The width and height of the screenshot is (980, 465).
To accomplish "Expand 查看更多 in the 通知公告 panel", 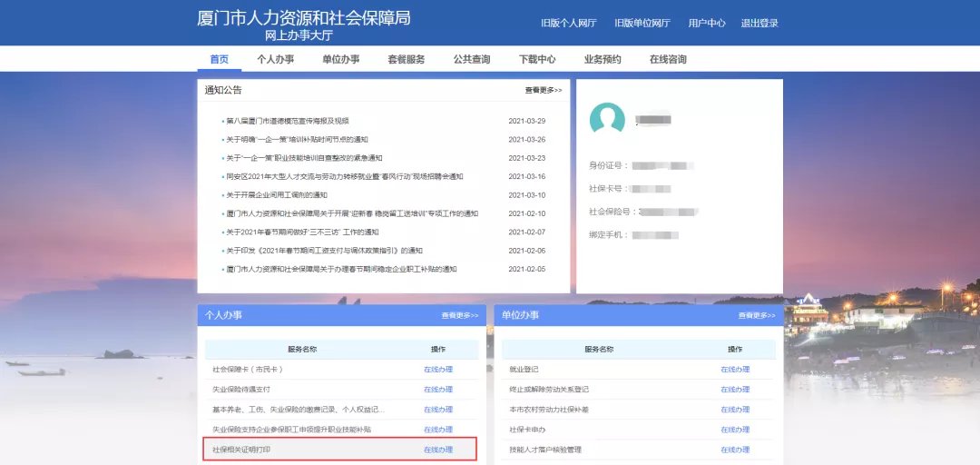I will (543, 91).
